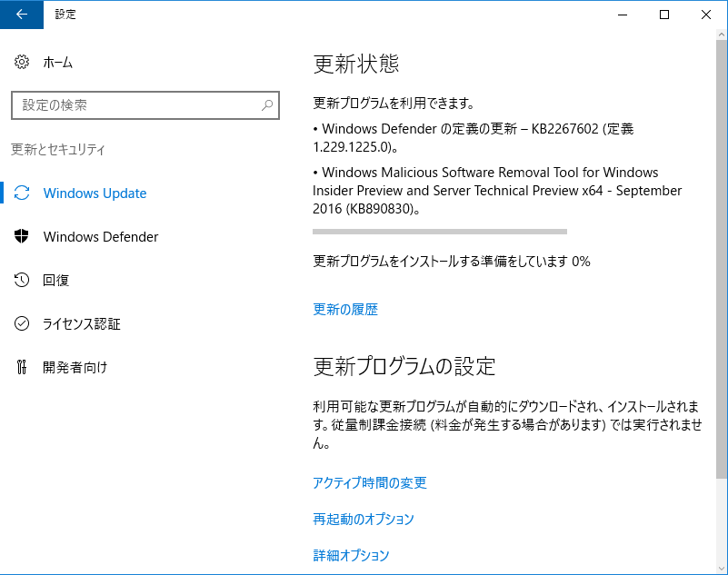Click the scrollbar up arrow
The image size is (728, 575).
[x=722, y=35]
